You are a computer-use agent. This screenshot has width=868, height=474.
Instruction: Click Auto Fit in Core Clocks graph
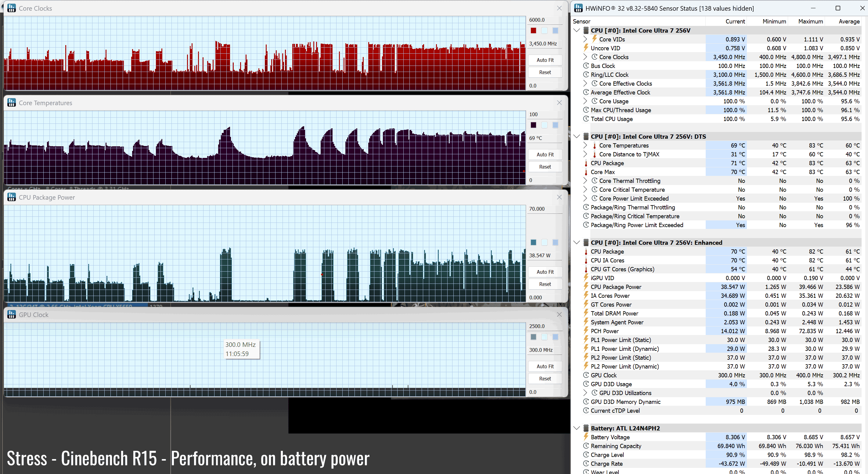coord(545,60)
